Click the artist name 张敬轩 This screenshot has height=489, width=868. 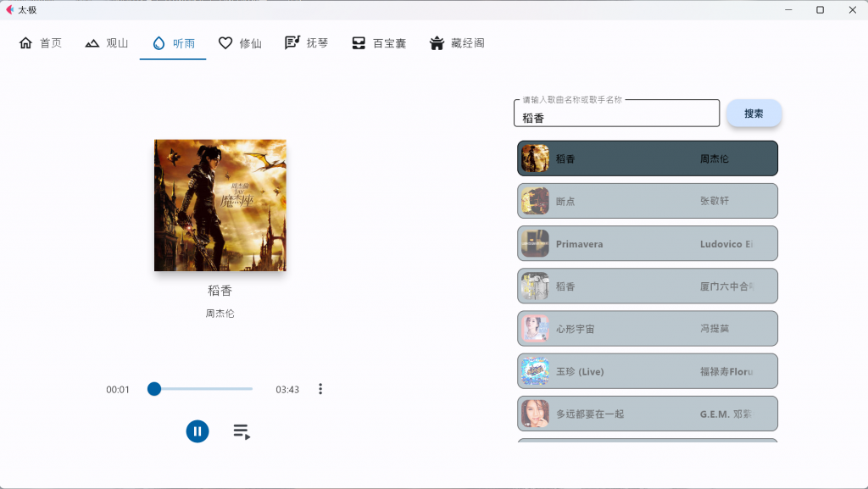(x=715, y=201)
